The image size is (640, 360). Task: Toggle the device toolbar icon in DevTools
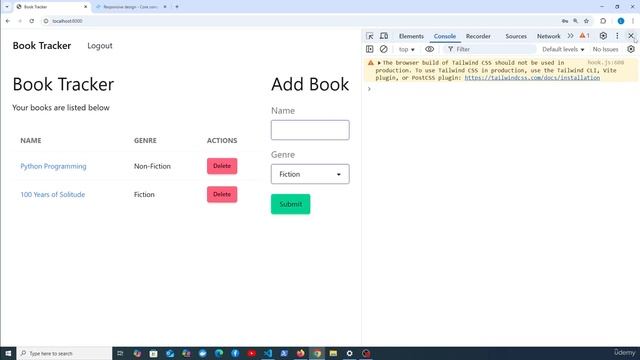pyautogui.click(x=384, y=36)
